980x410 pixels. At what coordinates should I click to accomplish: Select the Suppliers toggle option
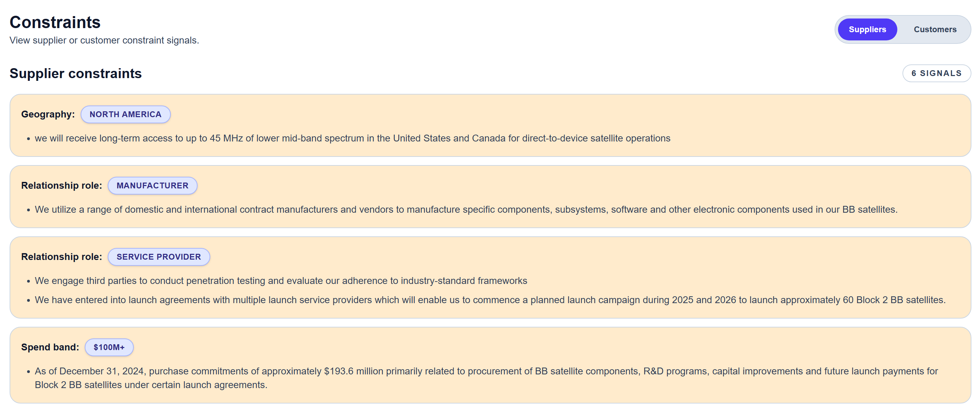867,29
